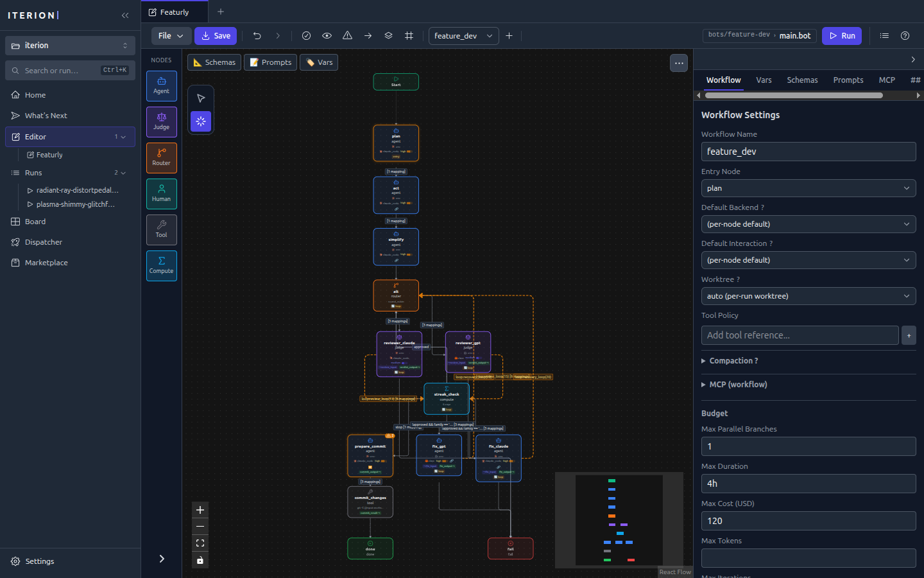Expand the nodes palette chevron
This screenshot has height=578, width=924.
pos(162,559)
